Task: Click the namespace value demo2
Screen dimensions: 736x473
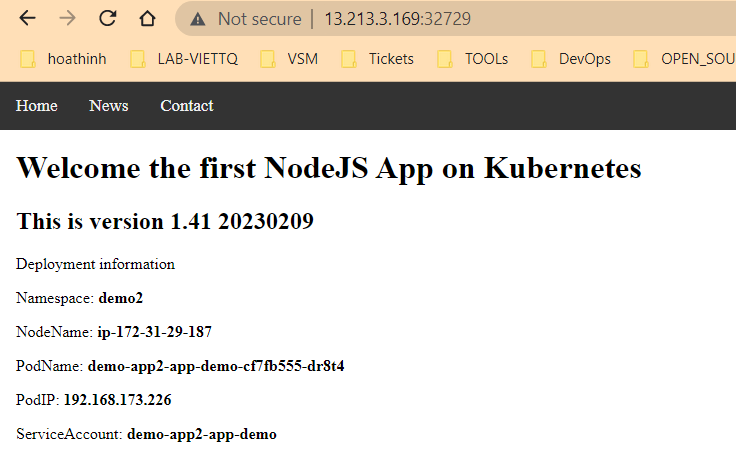Action: tap(121, 298)
